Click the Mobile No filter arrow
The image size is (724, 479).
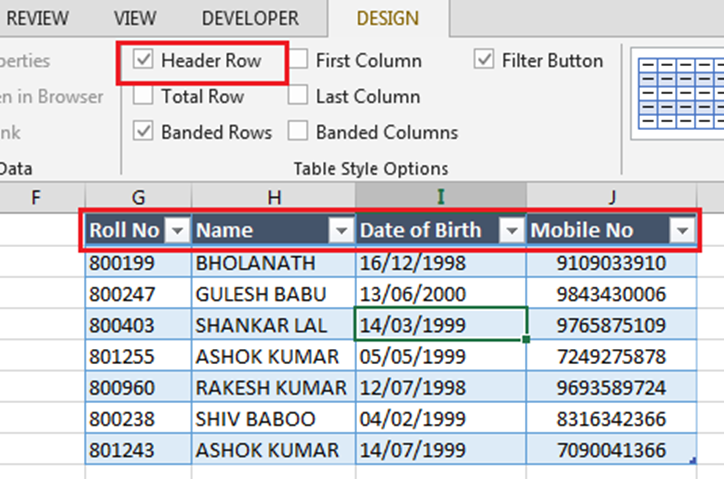(682, 231)
